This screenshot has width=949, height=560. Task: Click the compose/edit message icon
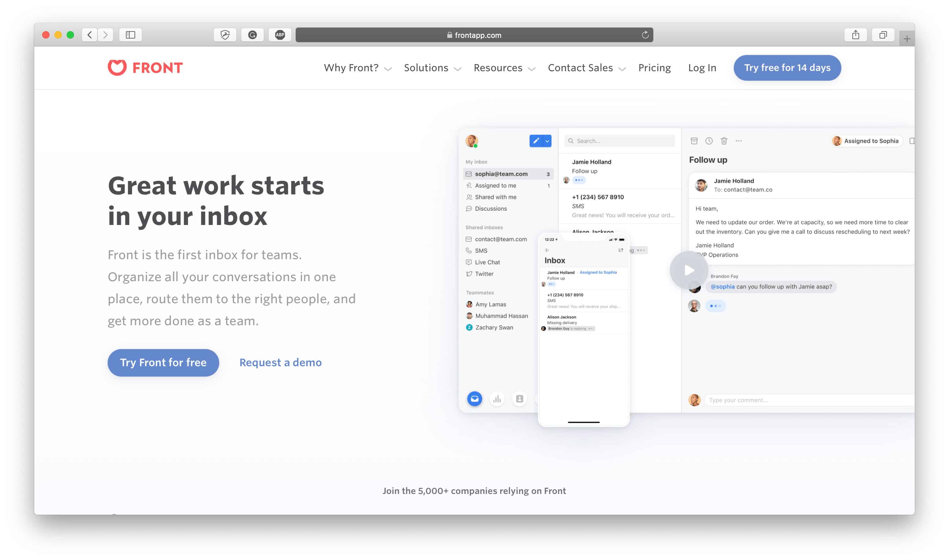537,141
